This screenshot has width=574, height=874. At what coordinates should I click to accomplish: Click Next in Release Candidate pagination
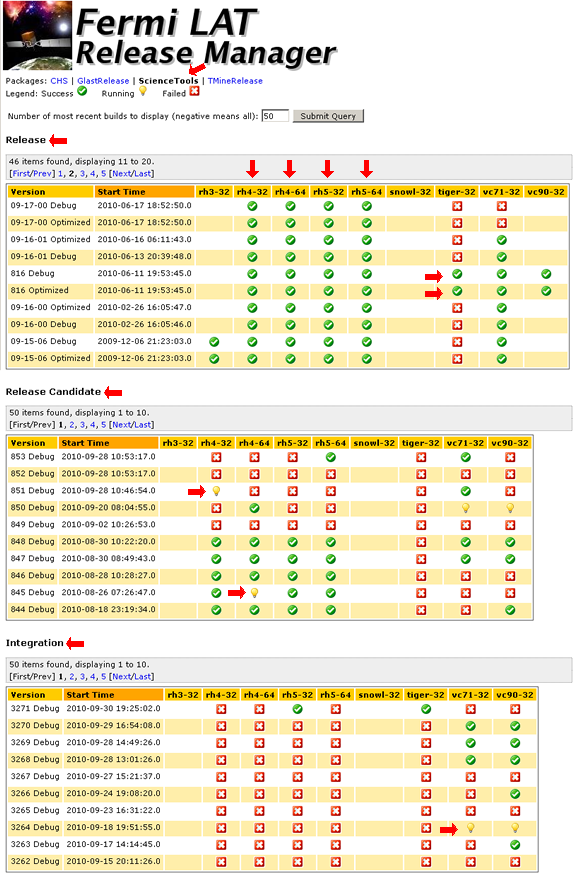tap(121, 425)
